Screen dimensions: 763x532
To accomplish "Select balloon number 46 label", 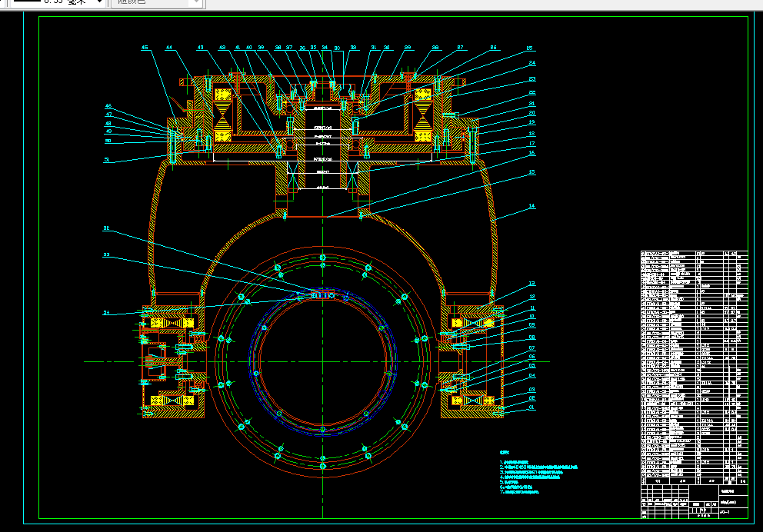I will click(108, 105).
